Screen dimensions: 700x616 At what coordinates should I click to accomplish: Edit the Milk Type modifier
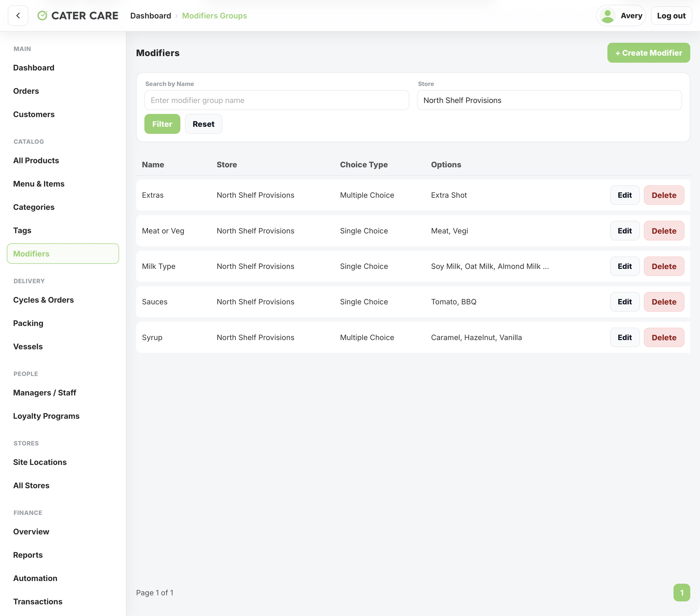(x=624, y=266)
